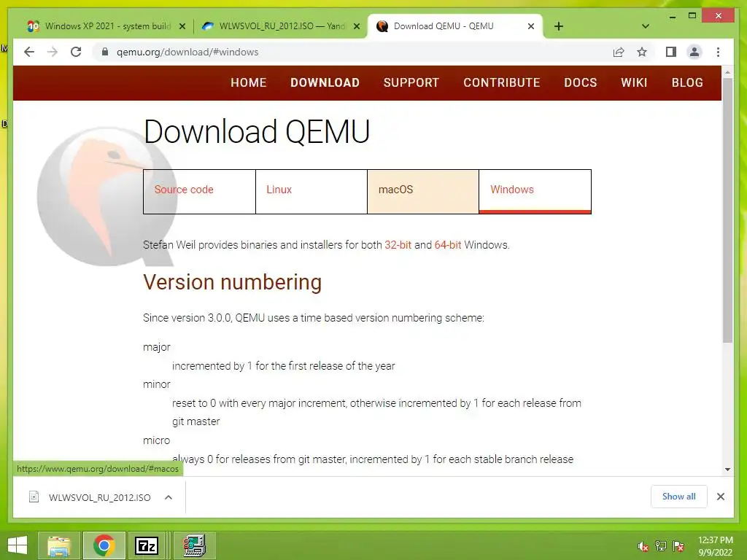
Task: Select the Source code tab
Action: click(199, 192)
